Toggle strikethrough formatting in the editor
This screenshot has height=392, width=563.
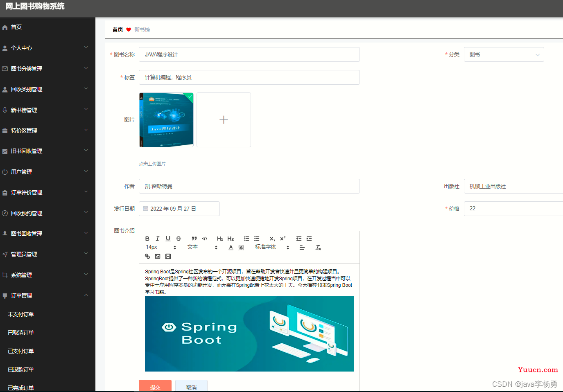(179, 239)
